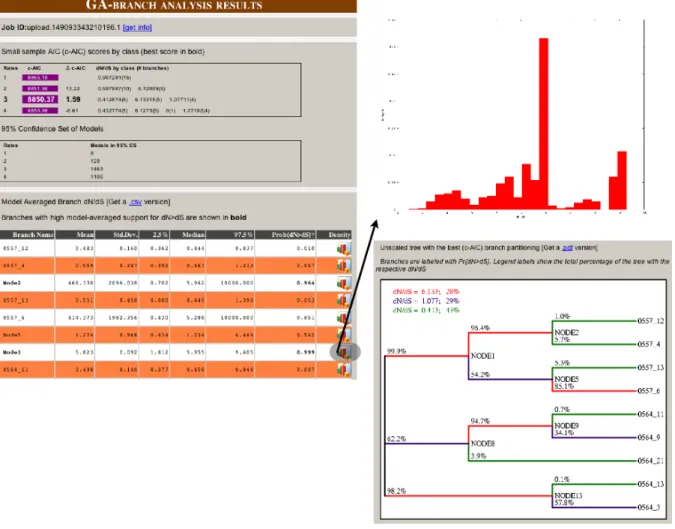675x529 pixels.
Task: Select the Node2 name cell in the table
Action: click(x=27, y=283)
